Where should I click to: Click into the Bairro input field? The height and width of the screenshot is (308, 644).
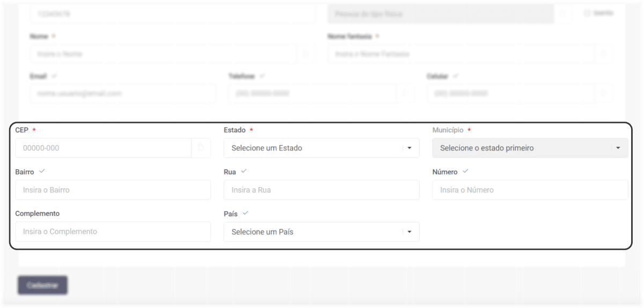pyautogui.click(x=113, y=190)
